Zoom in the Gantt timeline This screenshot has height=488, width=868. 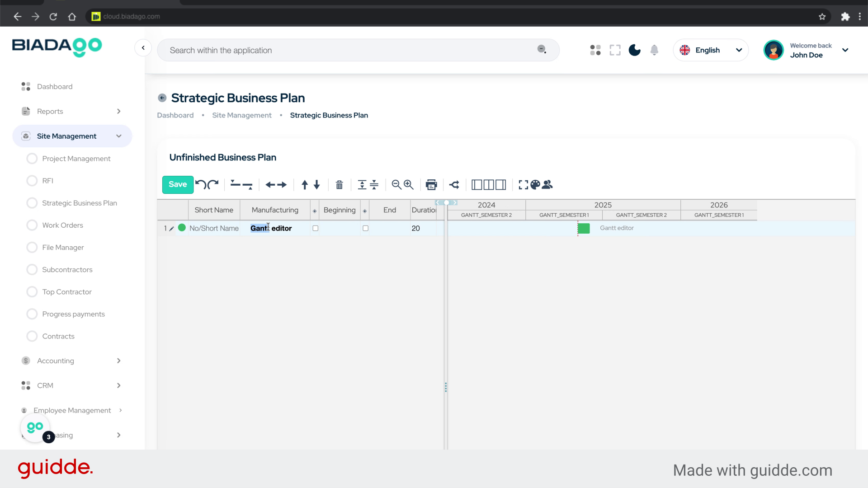coord(409,184)
